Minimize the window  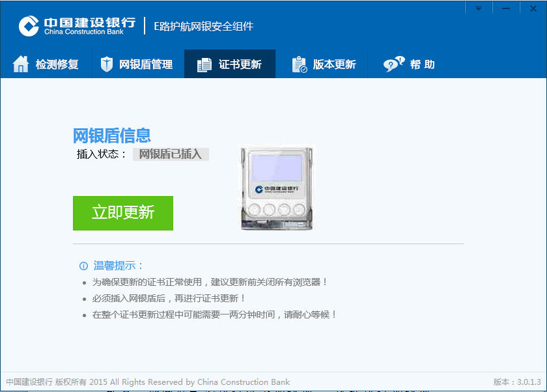pos(506,8)
